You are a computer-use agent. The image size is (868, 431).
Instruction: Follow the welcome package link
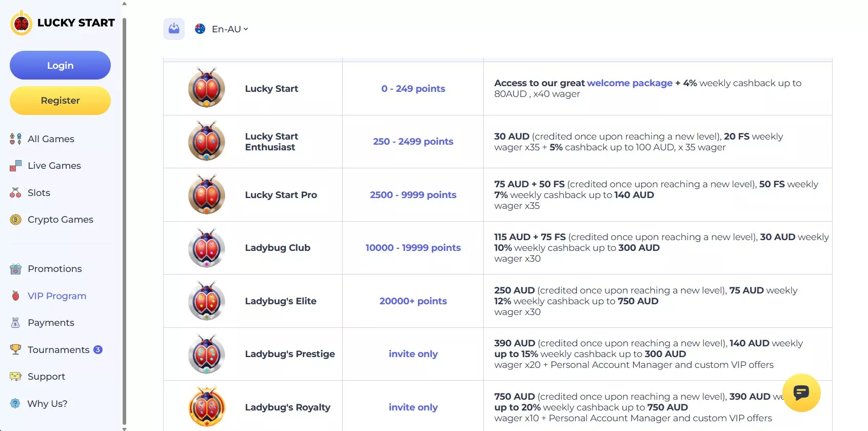(x=629, y=83)
